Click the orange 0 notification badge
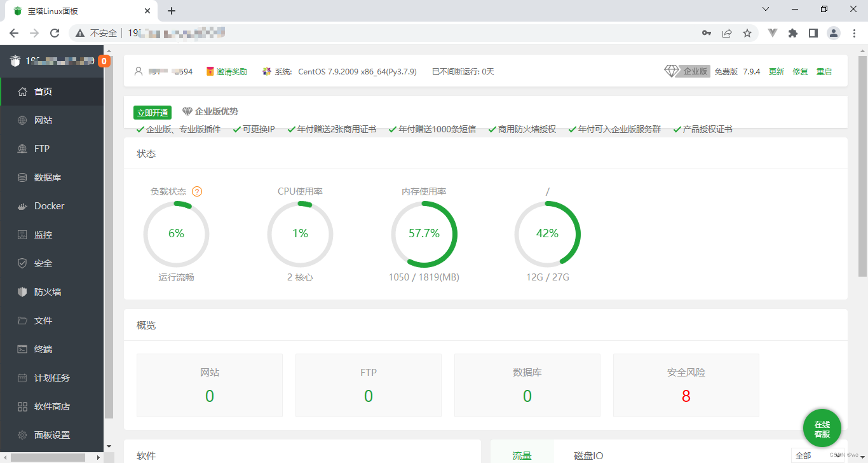The height and width of the screenshot is (463, 868). [104, 61]
